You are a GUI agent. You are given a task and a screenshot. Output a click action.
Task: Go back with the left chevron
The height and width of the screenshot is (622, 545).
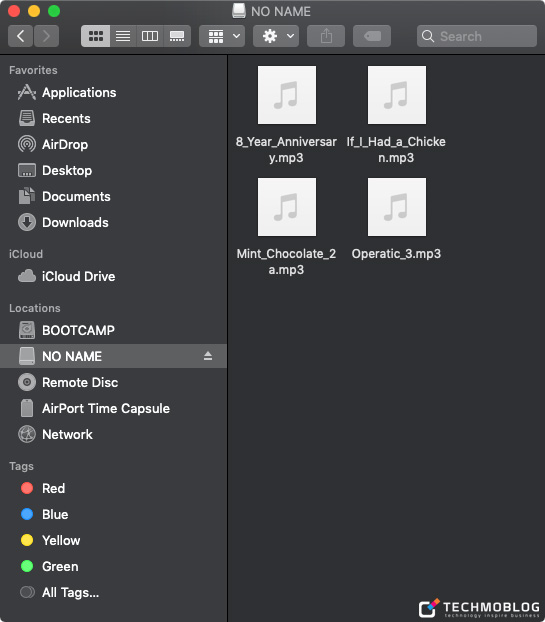21,36
